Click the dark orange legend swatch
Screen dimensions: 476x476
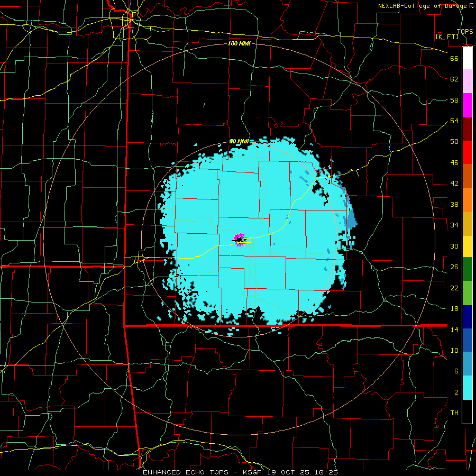tap(467, 176)
